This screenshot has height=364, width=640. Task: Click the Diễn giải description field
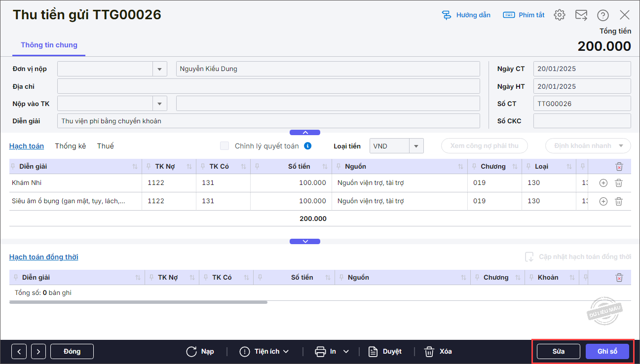(268, 121)
